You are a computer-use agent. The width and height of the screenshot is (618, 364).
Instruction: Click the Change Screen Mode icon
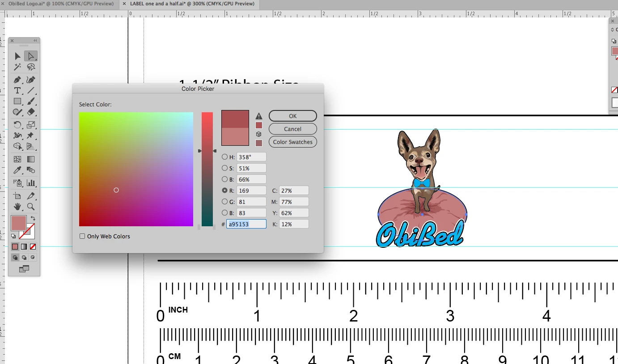(x=24, y=269)
